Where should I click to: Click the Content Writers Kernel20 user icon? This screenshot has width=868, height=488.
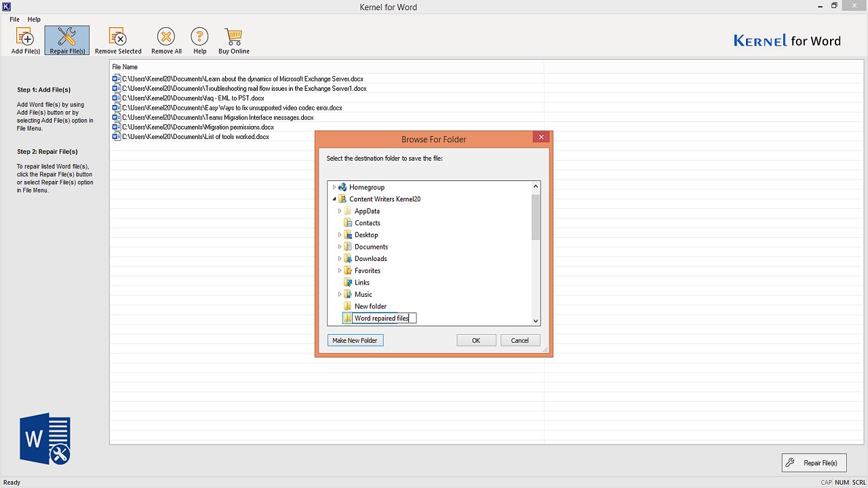tap(342, 199)
